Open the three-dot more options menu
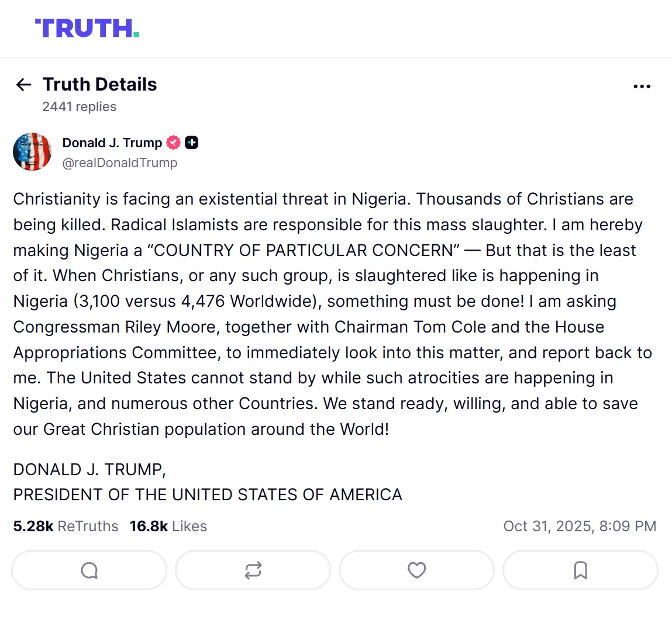Screen dimensions: 672x623 click(x=642, y=86)
